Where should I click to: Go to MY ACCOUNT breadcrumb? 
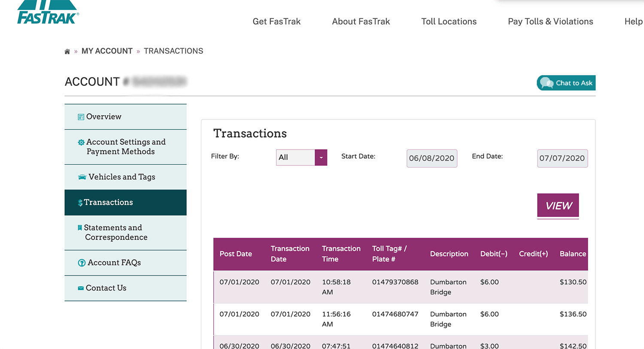pyautogui.click(x=107, y=51)
